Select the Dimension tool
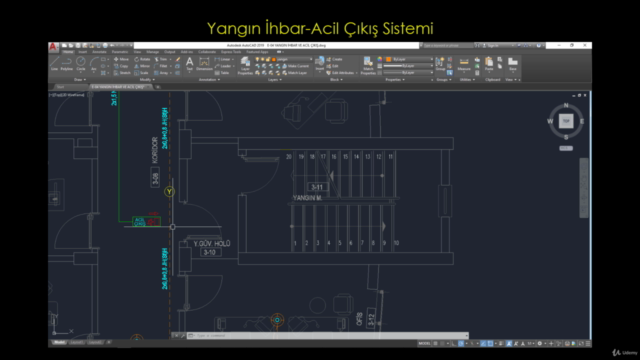 click(204, 64)
